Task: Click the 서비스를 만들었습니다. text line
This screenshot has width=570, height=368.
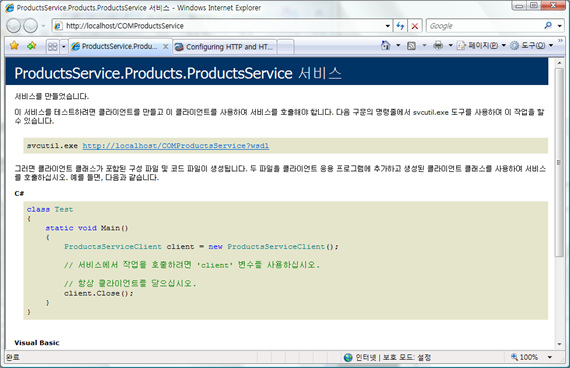Action: [52, 96]
